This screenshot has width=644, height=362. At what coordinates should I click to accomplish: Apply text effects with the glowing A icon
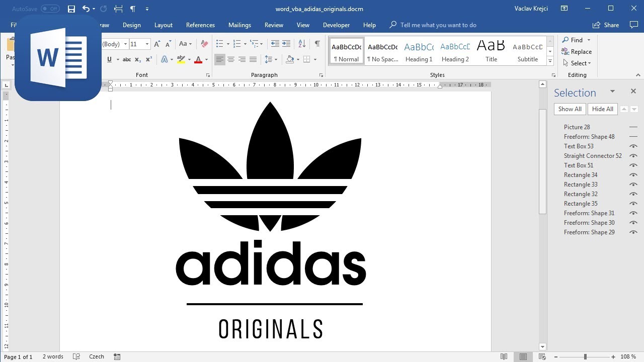[x=164, y=59]
